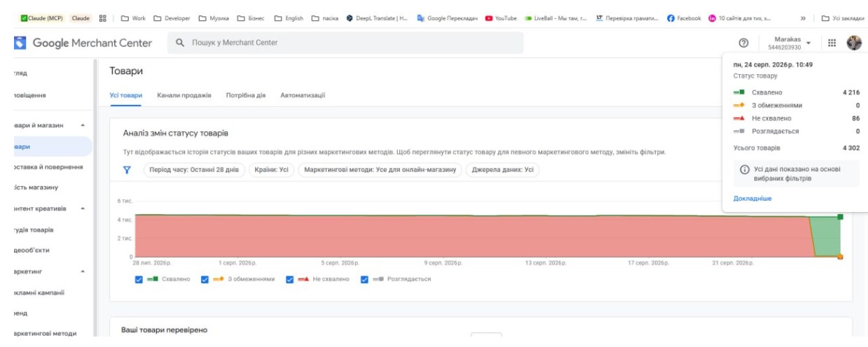Click the info icon in the tooltip note
Screen dimensions: 868x347
pos(745,169)
